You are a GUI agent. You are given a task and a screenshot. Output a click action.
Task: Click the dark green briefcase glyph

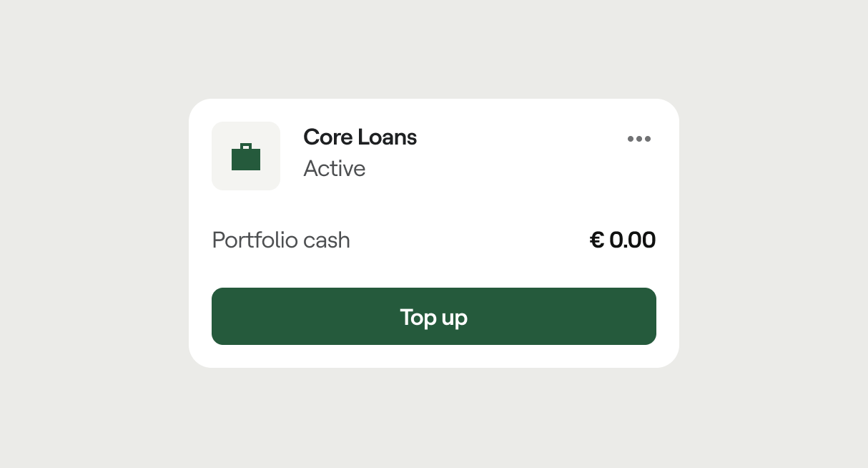pos(246,157)
